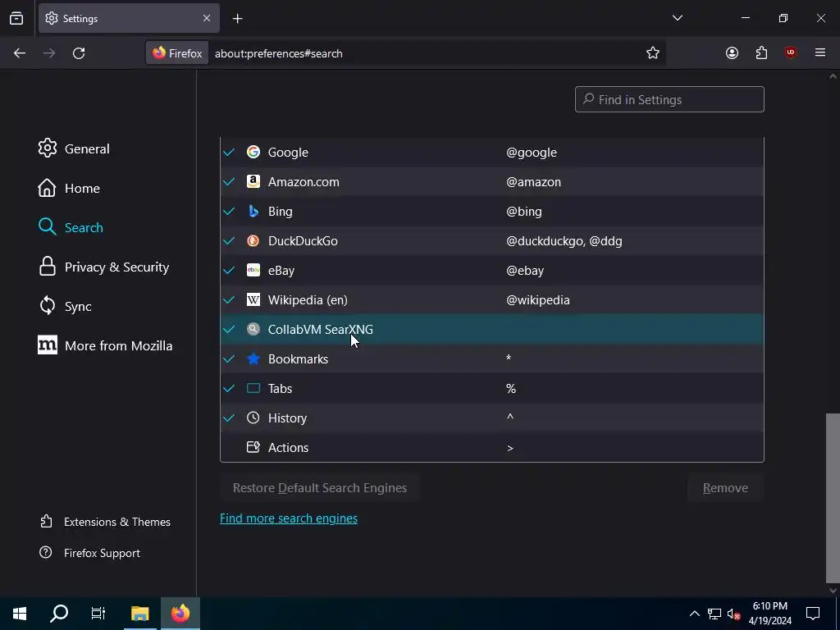Image resolution: width=840 pixels, height=630 pixels.
Task: Click the CollabVM SearXNG magnifier icon
Action: [253, 329]
